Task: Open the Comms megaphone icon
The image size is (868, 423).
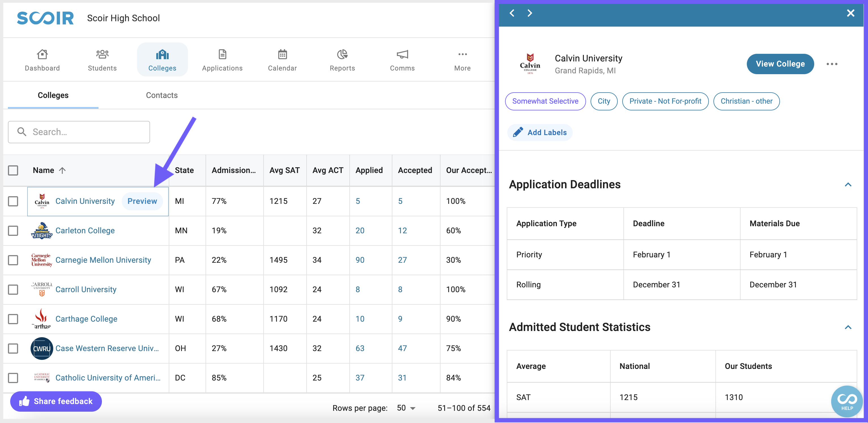Action: pos(402,54)
